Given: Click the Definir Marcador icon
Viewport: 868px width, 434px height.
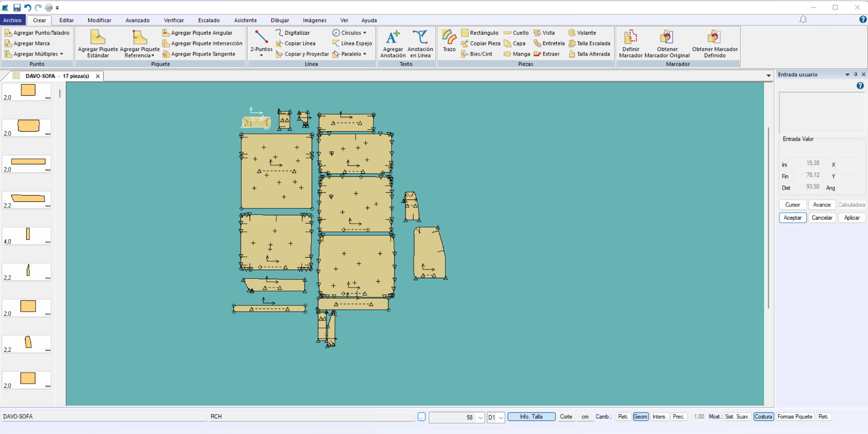Looking at the screenshot, I should coord(630,43).
